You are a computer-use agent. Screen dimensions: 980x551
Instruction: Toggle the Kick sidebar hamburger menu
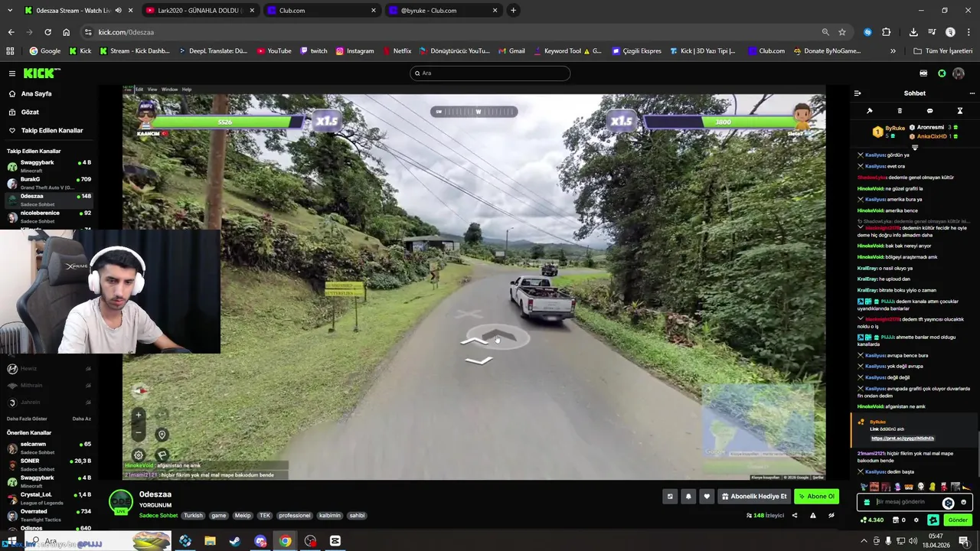pyautogui.click(x=12, y=73)
